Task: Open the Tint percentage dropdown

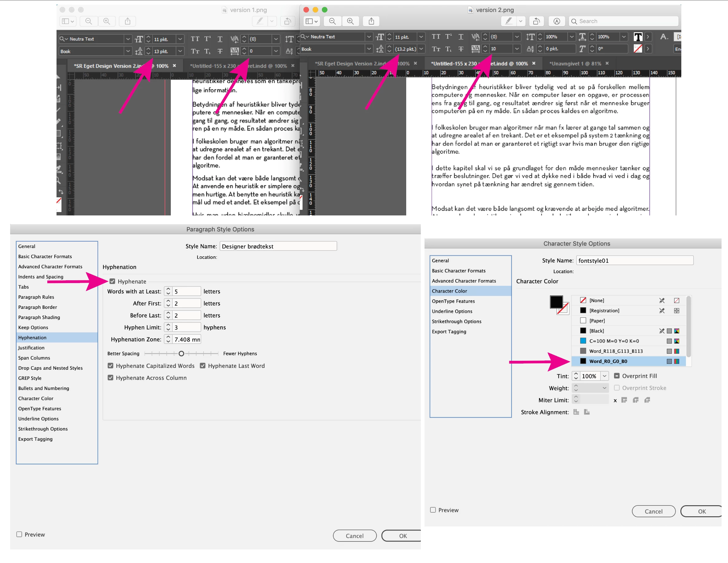Action: [x=605, y=376]
